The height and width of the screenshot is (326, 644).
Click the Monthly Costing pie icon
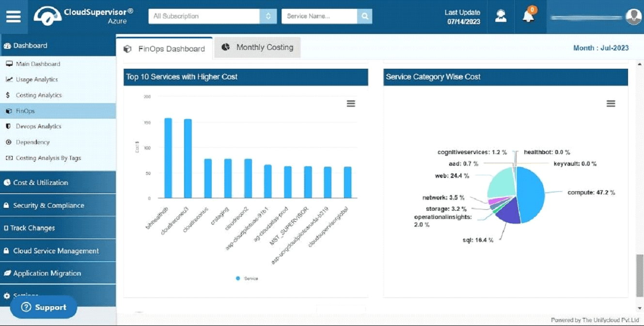tap(226, 47)
